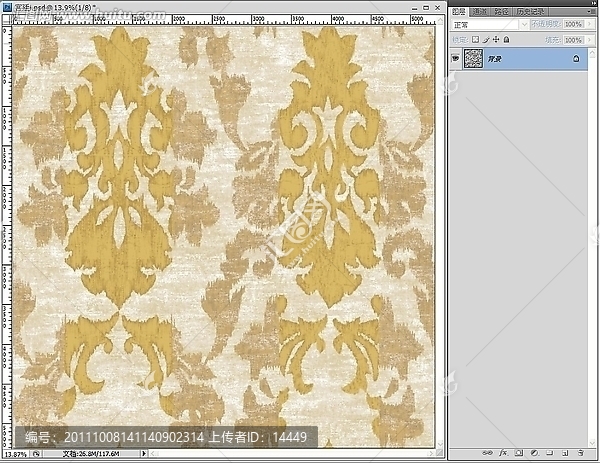This screenshot has width=600, height=463.
Task: Open the blend mode dropdown 正常
Action: click(x=490, y=24)
